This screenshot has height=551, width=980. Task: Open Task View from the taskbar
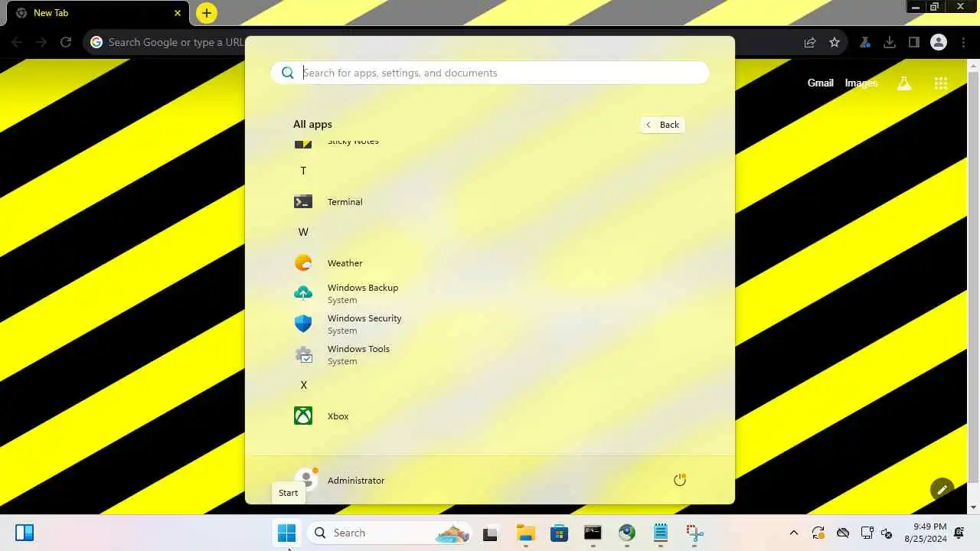pos(490,533)
